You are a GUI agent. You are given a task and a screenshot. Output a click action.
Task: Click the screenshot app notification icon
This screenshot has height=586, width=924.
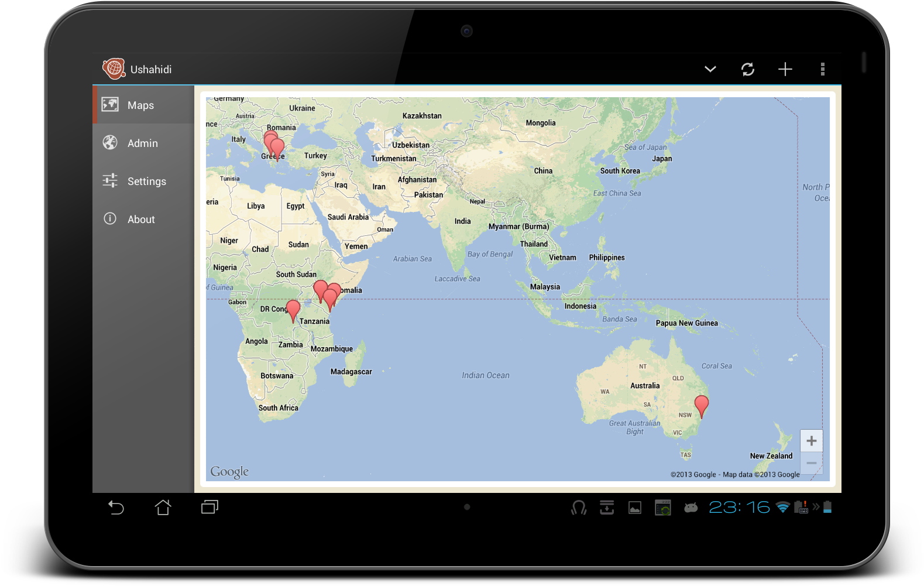(x=663, y=508)
